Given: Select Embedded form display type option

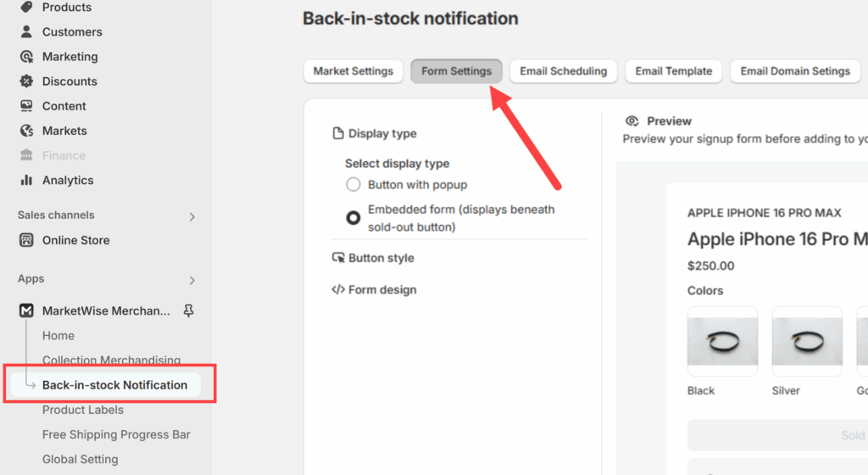Looking at the screenshot, I should click(353, 218).
